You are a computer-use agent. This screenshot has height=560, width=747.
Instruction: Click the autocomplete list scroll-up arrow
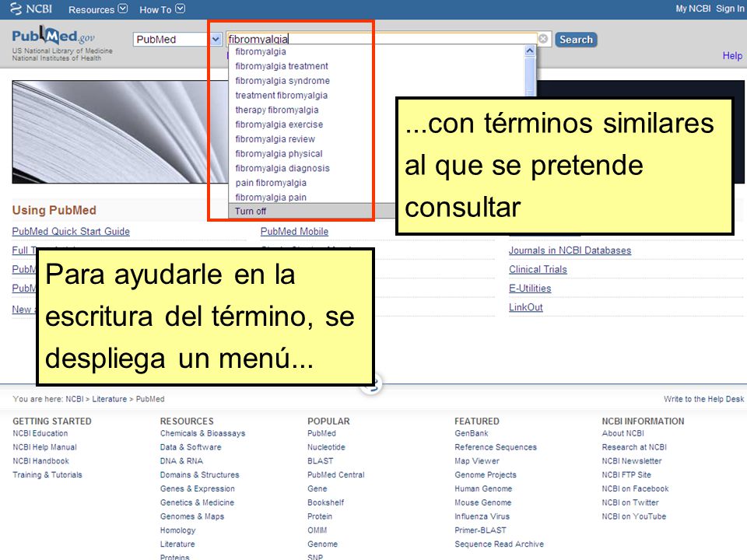pyautogui.click(x=530, y=51)
